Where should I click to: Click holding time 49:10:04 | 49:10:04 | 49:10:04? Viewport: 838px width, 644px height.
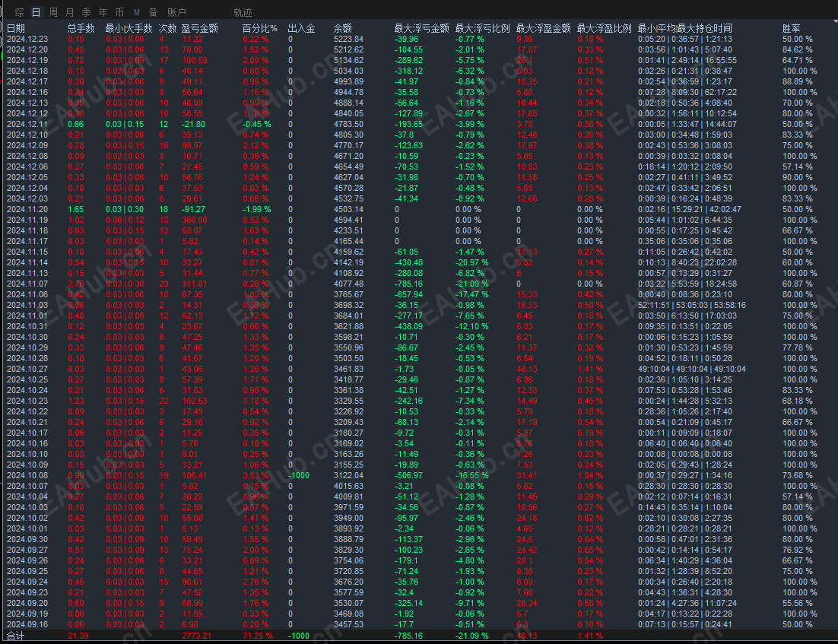(691, 370)
